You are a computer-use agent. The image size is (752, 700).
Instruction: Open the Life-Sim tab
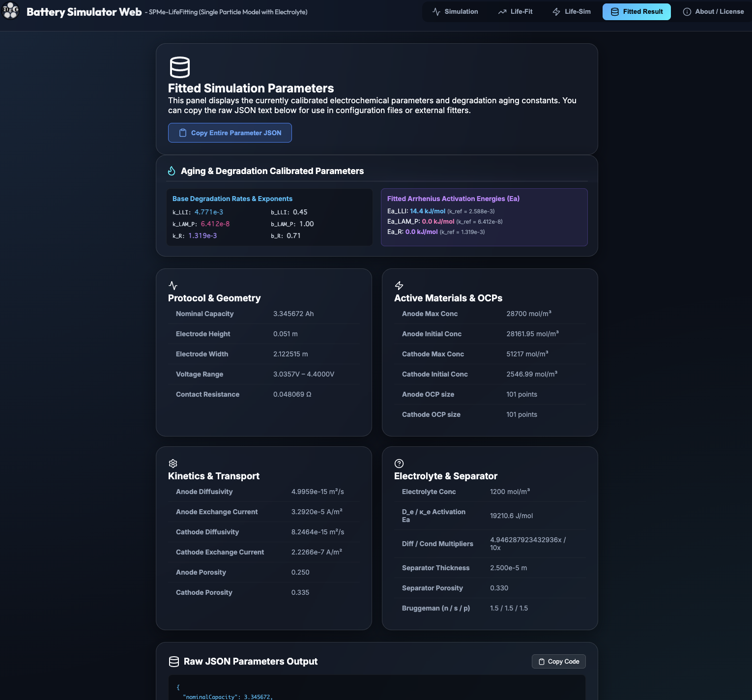[x=572, y=11]
